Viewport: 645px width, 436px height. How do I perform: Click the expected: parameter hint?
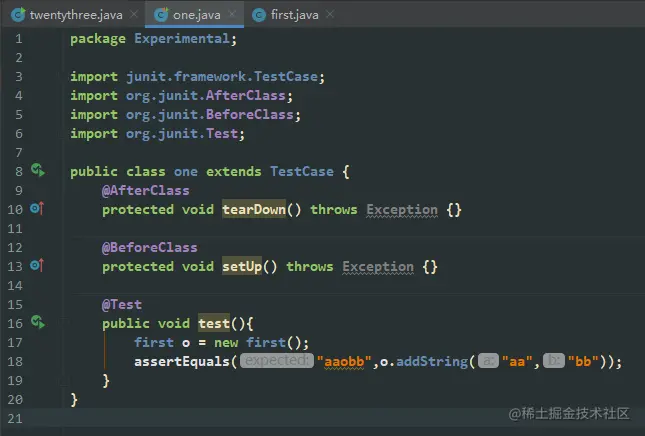click(276, 361)
